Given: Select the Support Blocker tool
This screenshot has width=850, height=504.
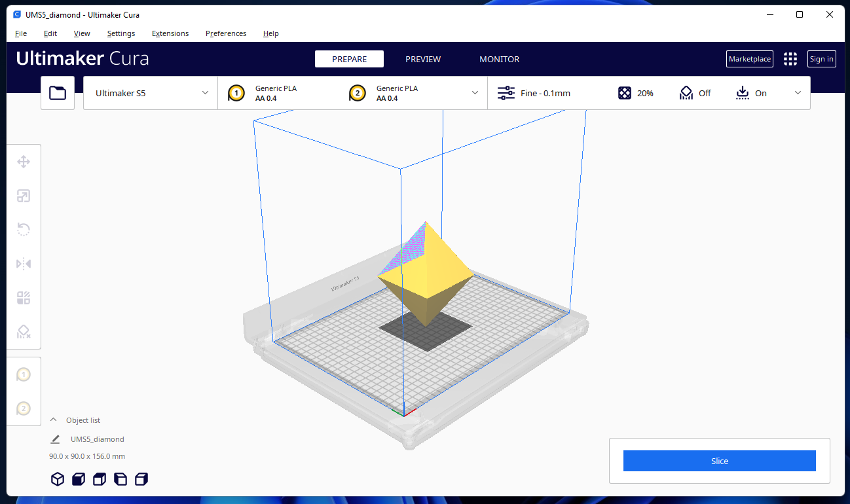Looking at the screenshot, I should [x=24, y=332].
